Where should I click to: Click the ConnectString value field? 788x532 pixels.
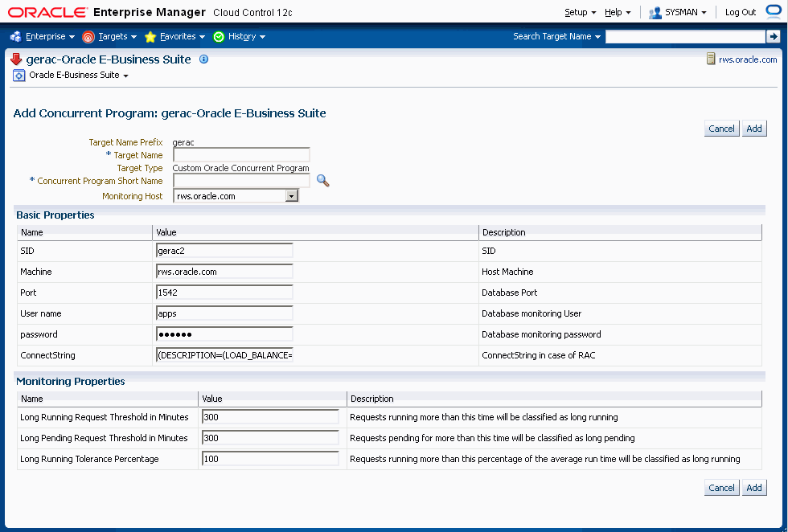(224, 355)
